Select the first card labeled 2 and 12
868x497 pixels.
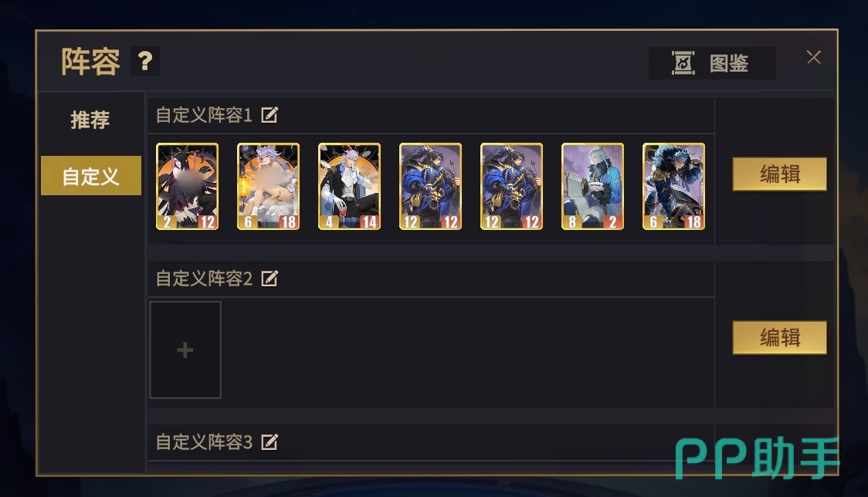(187, 187)
